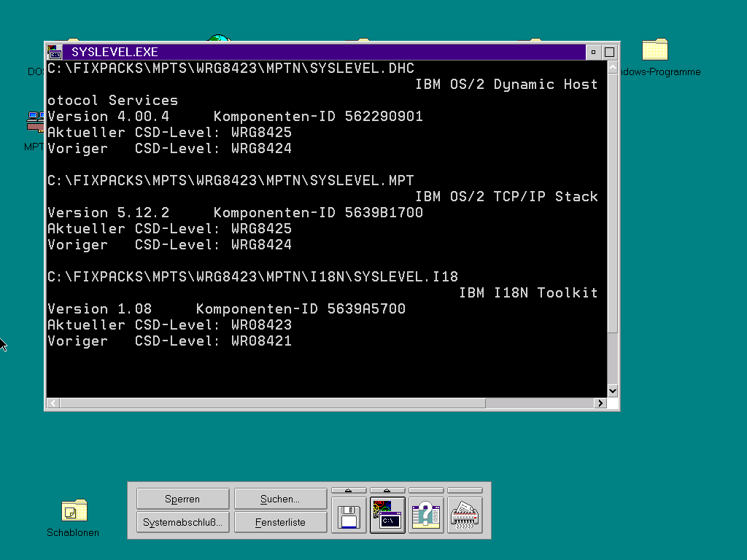Click the vertical scrollbar thumb
The height and width of the screenshot is (560, 747).
click(x=613, y=204)
